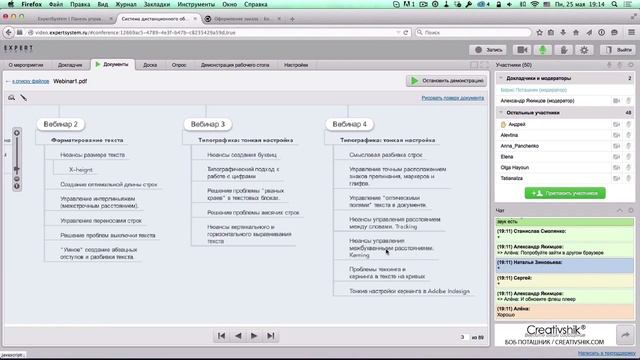Click the Firefox home icon

[576, 32]
